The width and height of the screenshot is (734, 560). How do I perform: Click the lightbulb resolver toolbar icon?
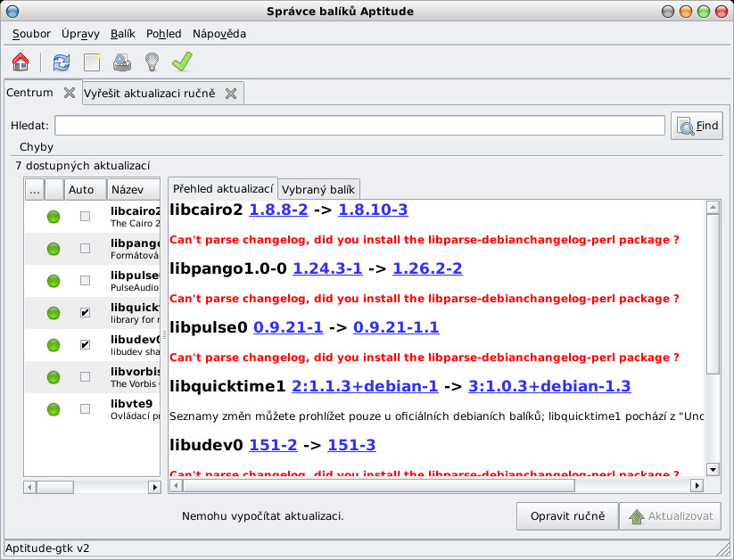click(x=152, y=62)
